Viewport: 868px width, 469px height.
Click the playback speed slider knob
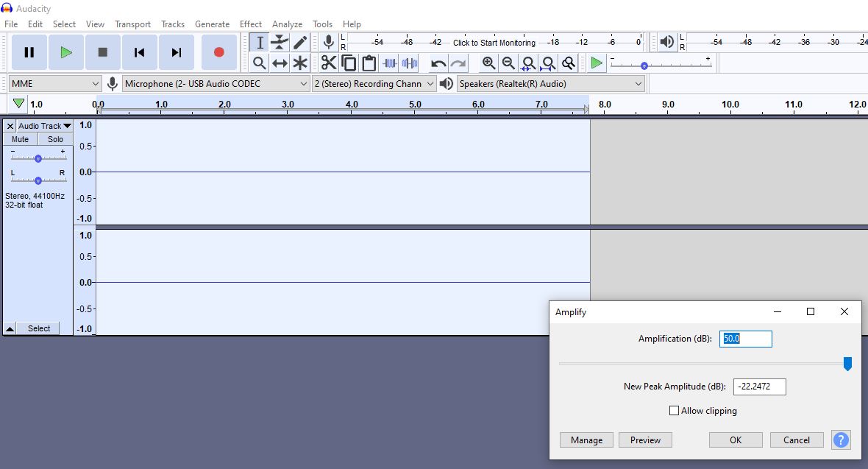pyautogui.click(x=644, y=66)
